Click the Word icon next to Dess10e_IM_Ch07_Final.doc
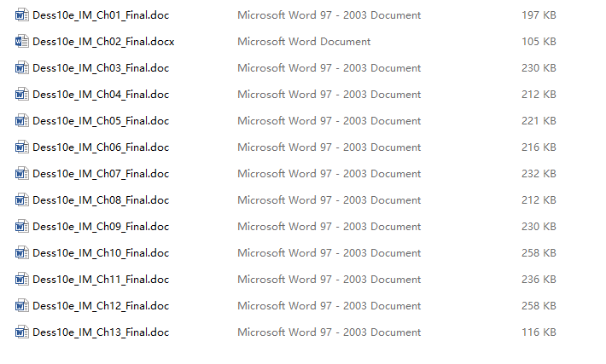This screenshot has width=606, height=364. (x=22, y=174)
